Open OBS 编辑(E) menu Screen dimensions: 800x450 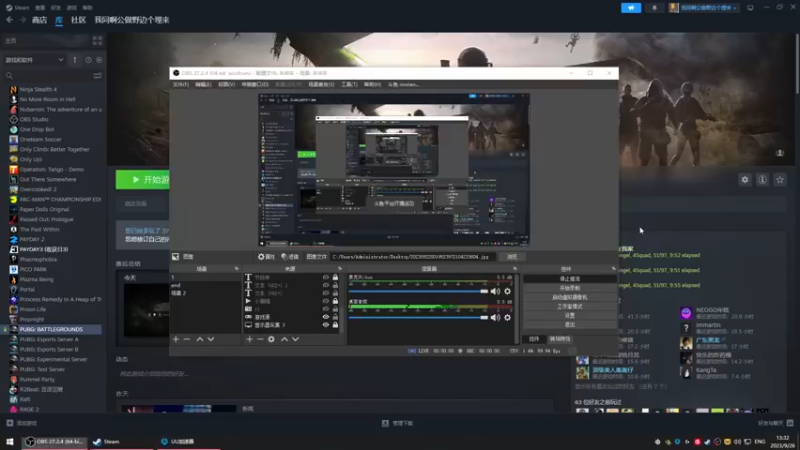203,85
